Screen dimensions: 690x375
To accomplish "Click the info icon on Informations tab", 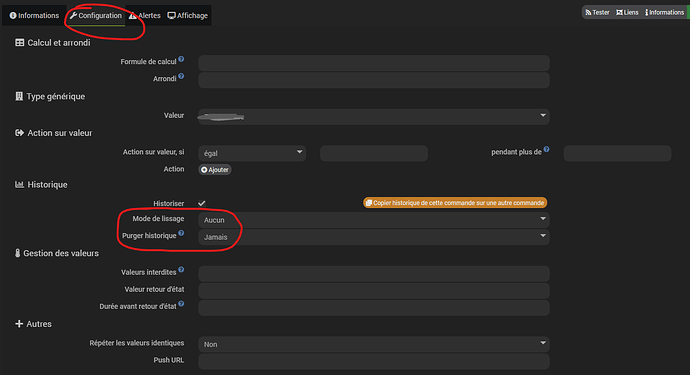I will pyautogui.click(x=13, y=15).
